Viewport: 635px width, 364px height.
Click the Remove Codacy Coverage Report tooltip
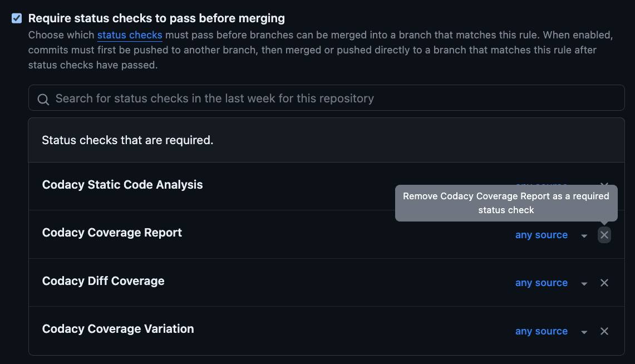point(506,203)
